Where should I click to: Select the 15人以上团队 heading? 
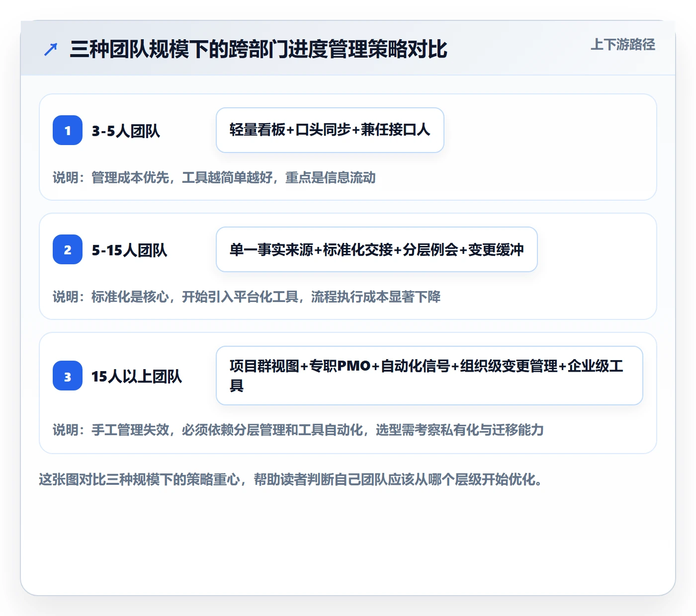coord(137,376)
